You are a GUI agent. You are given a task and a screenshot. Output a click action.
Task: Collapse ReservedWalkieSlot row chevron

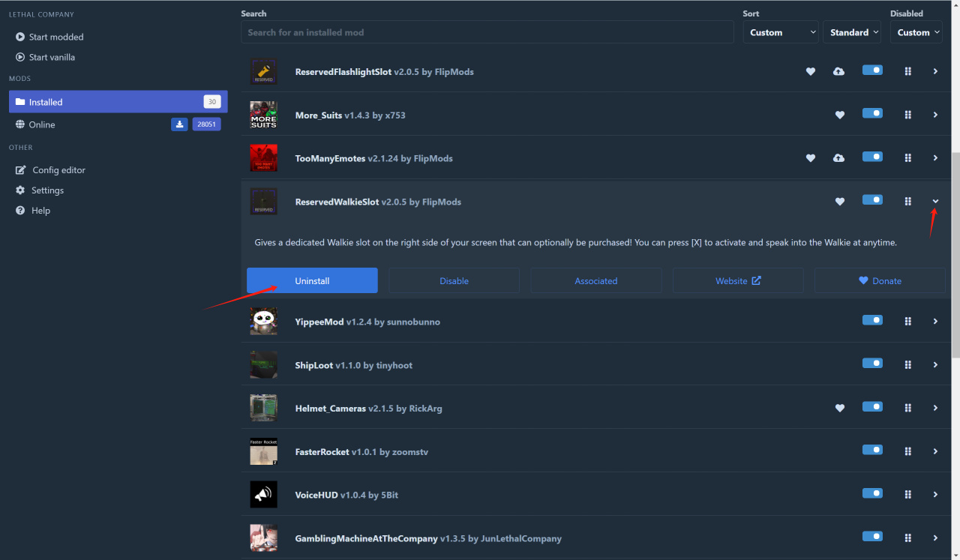[x=935, y=201]
